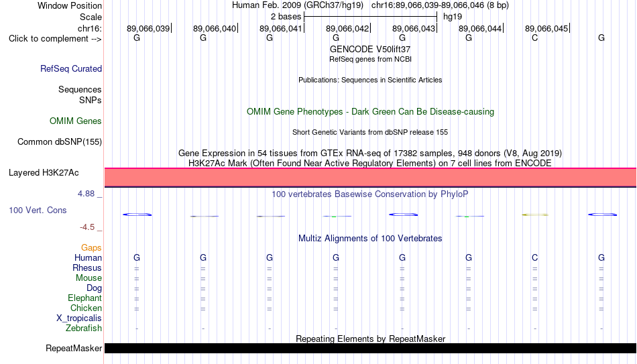The height and width of the screenshot is (364, 637).
Task: Select the Human alignment row label
Action: [x=88, y=257]
